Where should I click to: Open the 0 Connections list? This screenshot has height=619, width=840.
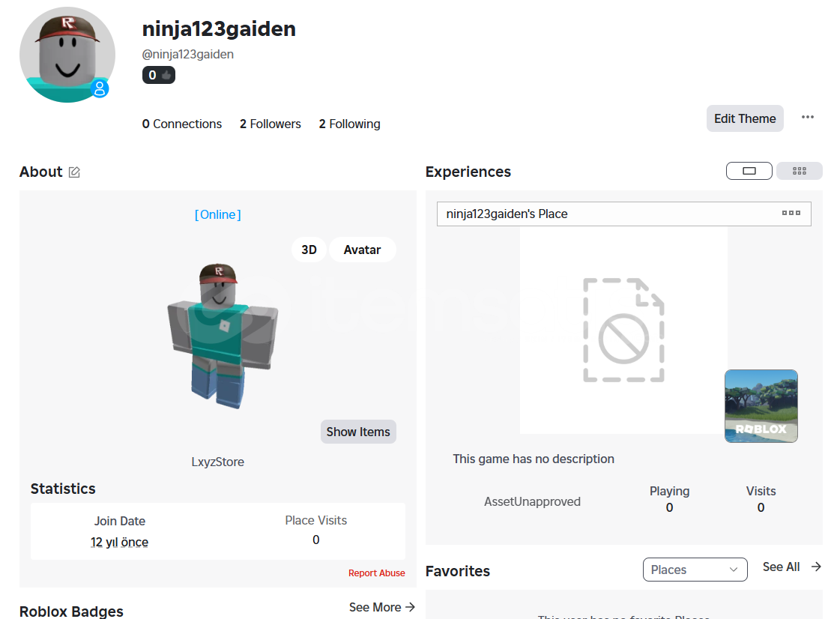tap(181, 124)
